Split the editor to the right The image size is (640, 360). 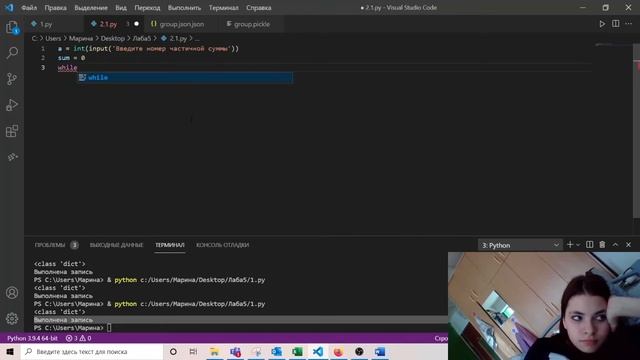[616, 24]
